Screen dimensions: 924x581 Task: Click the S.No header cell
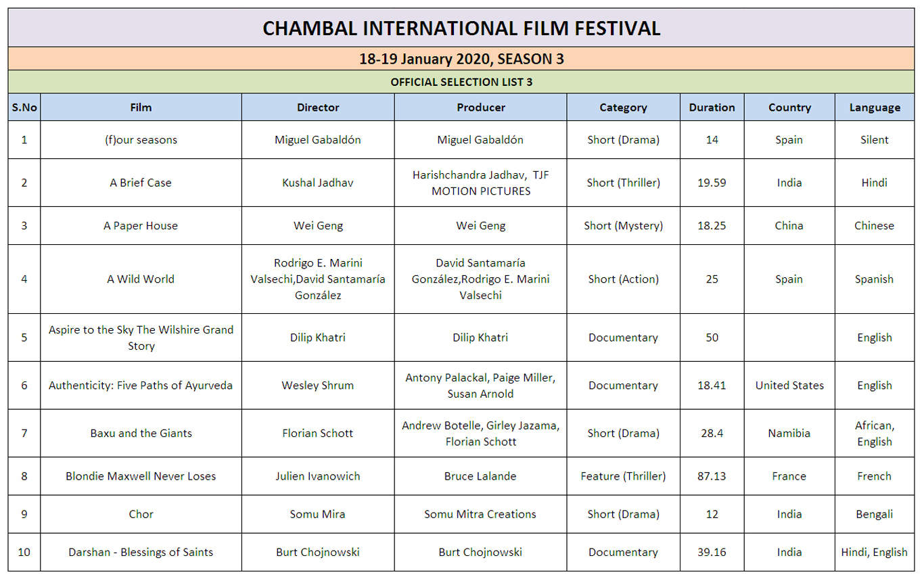tap(24, 107)
